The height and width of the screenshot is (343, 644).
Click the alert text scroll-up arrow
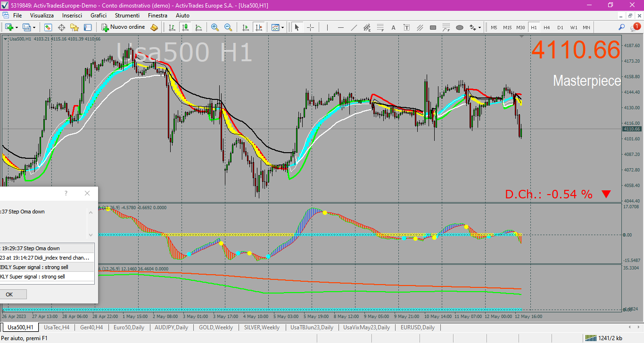91,212
